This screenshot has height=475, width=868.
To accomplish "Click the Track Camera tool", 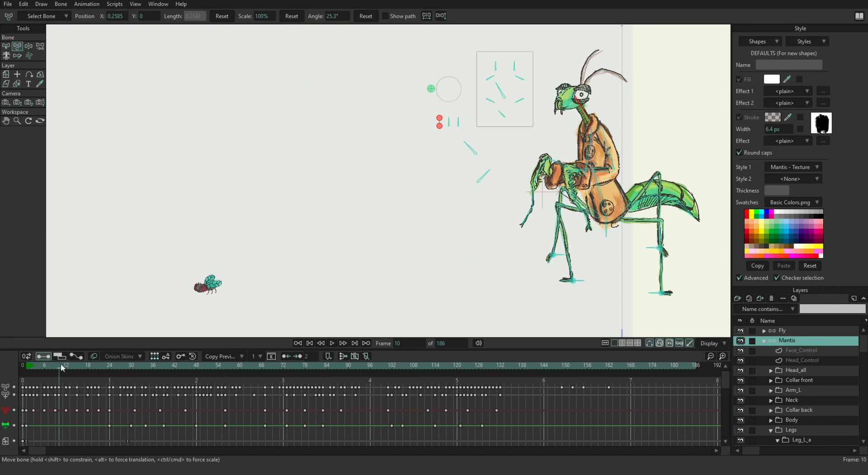I will coord(6,102).
